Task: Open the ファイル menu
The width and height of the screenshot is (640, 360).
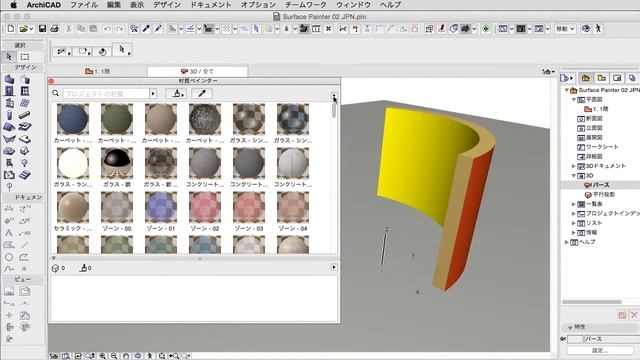Action: click(x=84, y=5)
